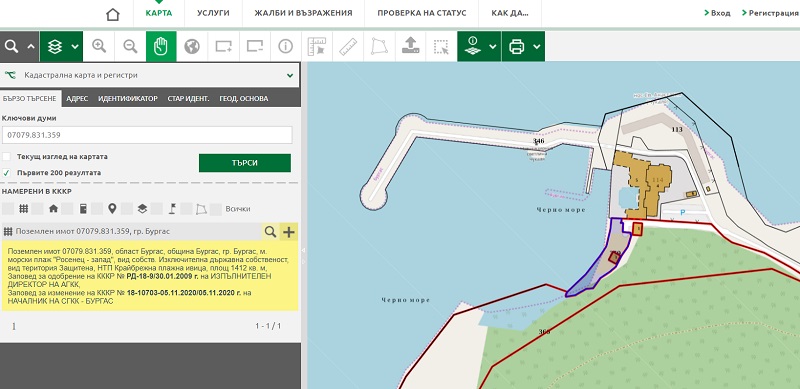The width and height of the screenshot is (800, 389).
Task: Activate the pan hand tool
Action: 161,46
